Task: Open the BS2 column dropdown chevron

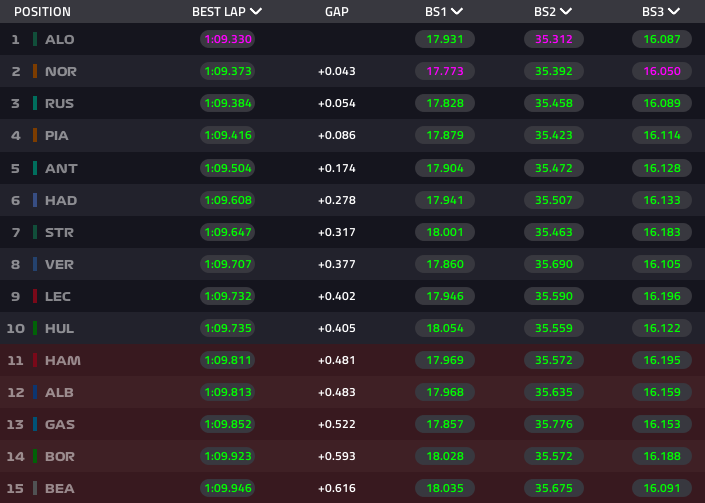Action: (566, 12)
